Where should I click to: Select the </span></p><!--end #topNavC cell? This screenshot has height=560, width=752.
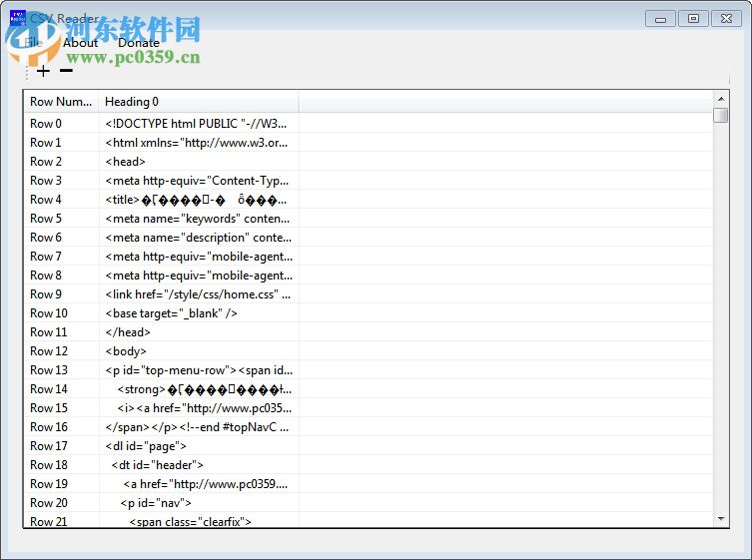199,427
